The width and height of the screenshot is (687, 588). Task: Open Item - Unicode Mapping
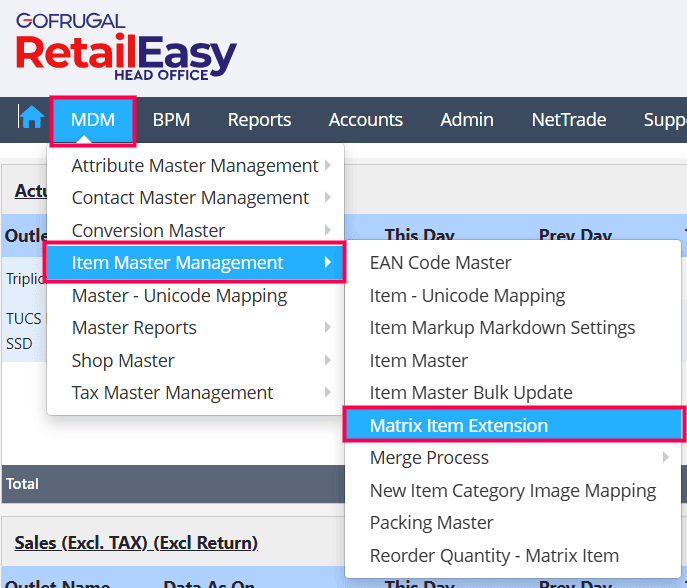tap(513, 296)
